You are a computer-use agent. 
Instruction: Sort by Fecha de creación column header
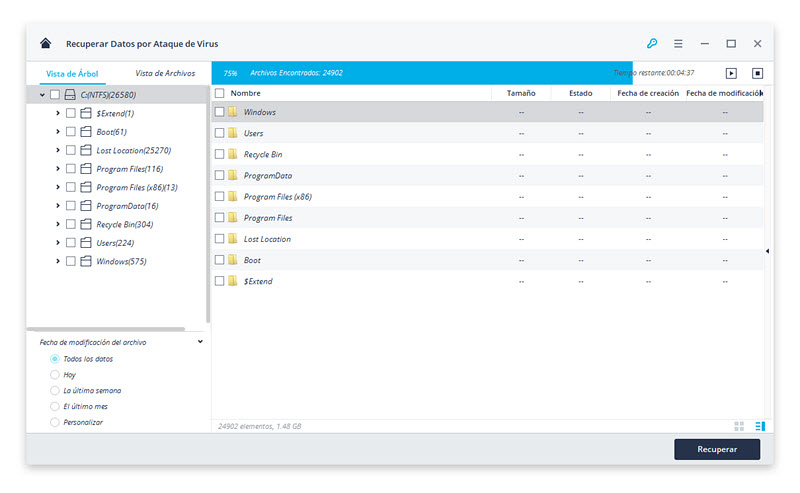point(648,93)
